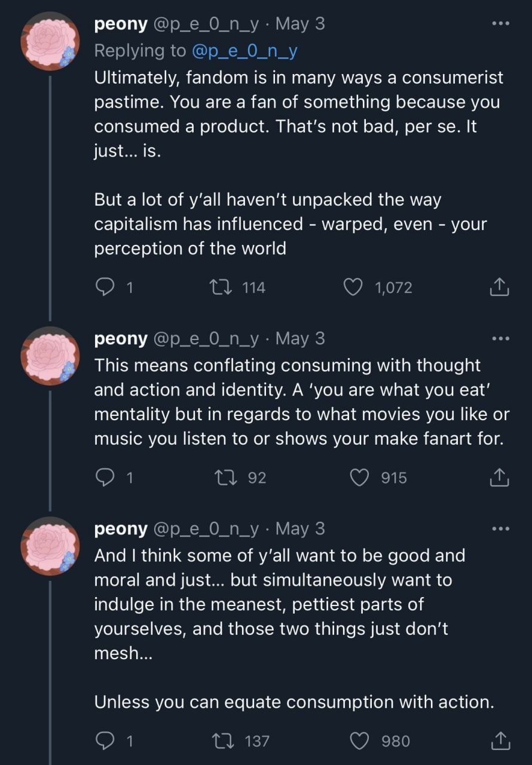Image resolution: width=532 pixels, height=765 pixels.
Task: Open peony's profile from first tweet name
Action: 121,24
